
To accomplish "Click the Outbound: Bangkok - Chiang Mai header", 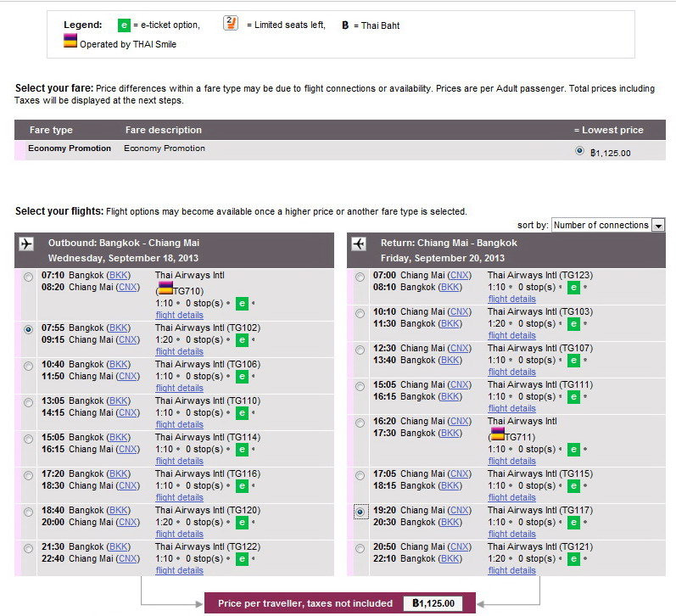I will click(124, 243).
